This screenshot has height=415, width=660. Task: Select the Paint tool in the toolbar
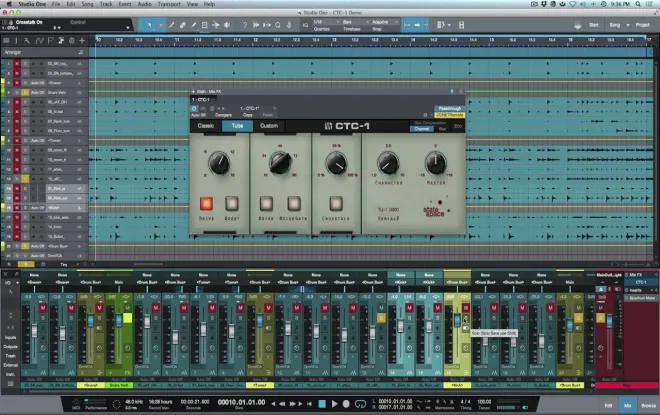coord(193,25)
